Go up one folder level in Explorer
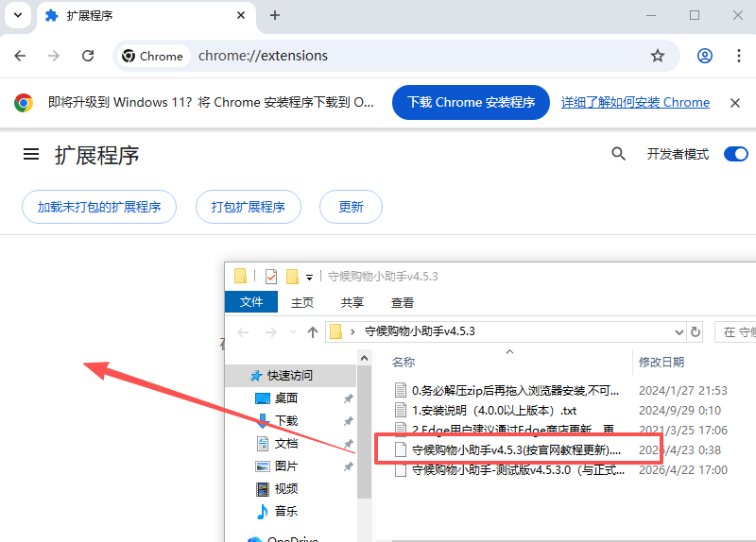 [313, 332]
